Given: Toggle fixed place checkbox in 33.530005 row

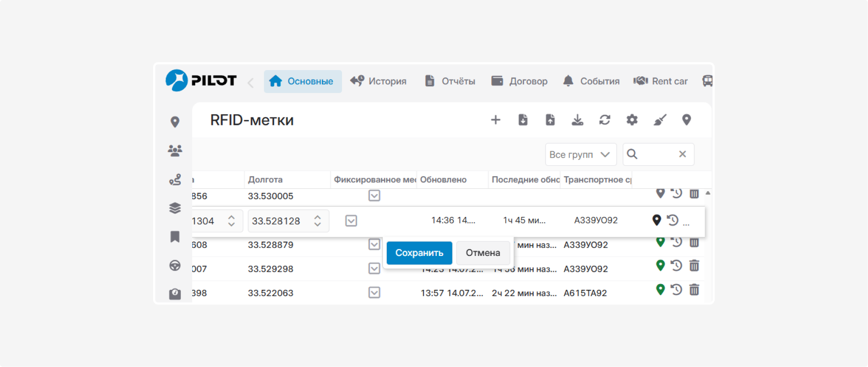Looking at the screenshot, I should pos(374,196).
